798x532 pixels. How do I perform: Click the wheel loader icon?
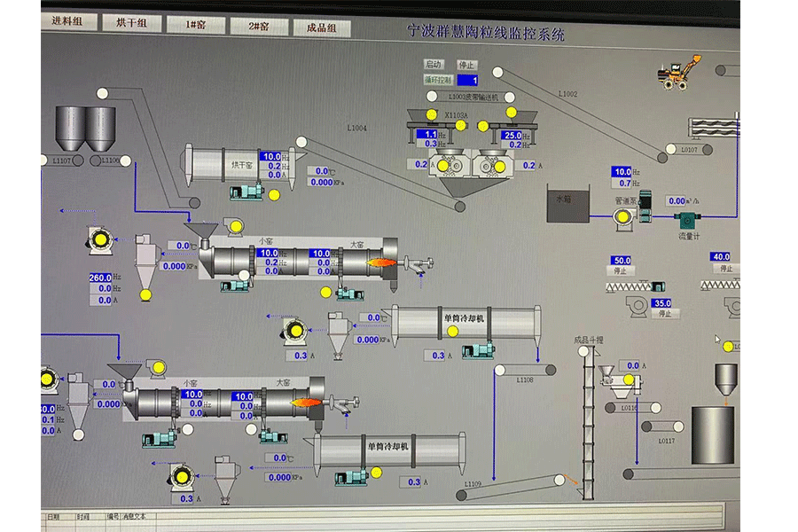pyautogui.click(x=679, y=74)
